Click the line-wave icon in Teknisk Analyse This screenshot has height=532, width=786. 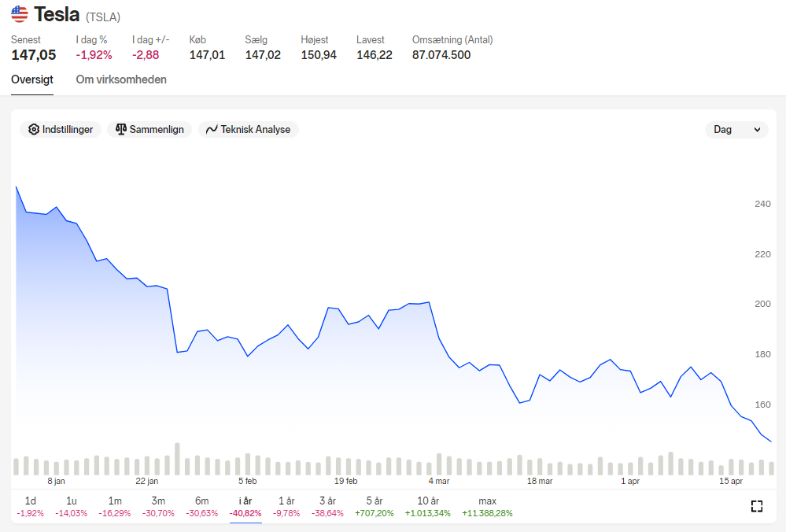(212, 129)
